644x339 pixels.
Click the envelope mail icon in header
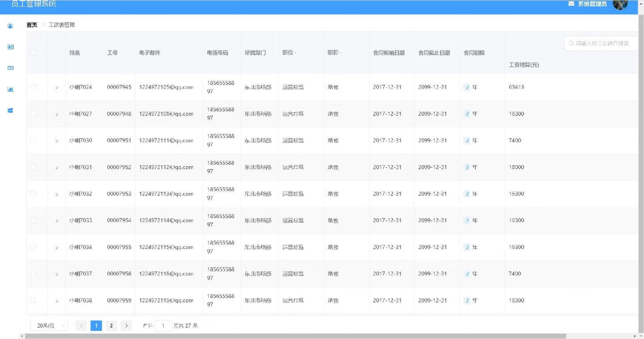tap(571, 4)
